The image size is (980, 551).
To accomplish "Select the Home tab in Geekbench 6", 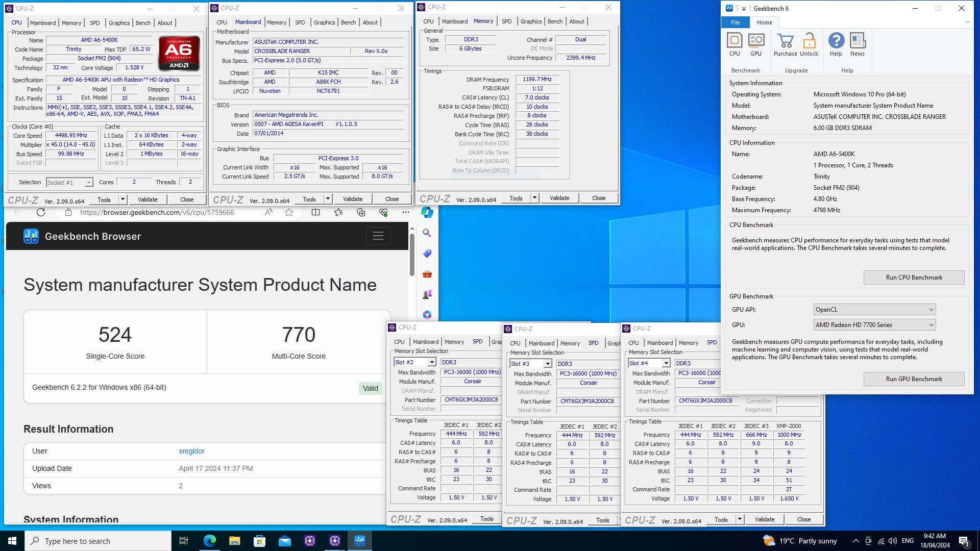I will pyautogui.click(x=764, y=22).
